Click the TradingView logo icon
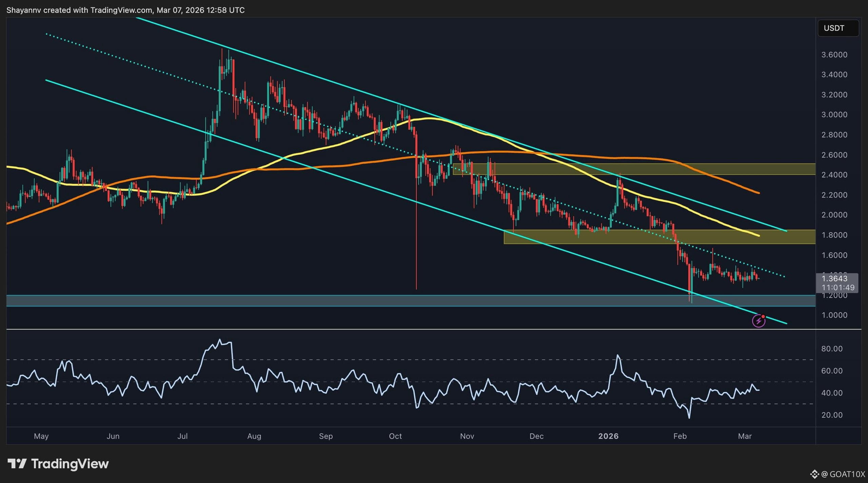 [x=17, y=464]
